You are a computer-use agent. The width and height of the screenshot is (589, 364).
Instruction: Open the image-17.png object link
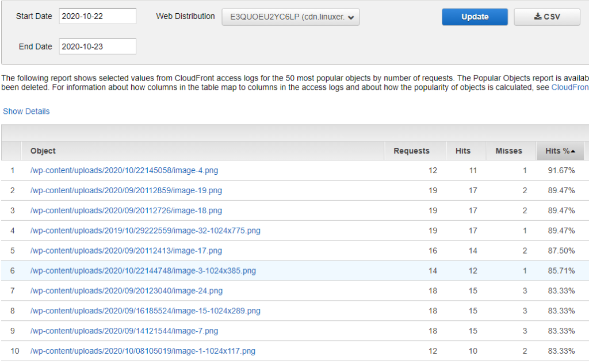[x=126, y=251]
